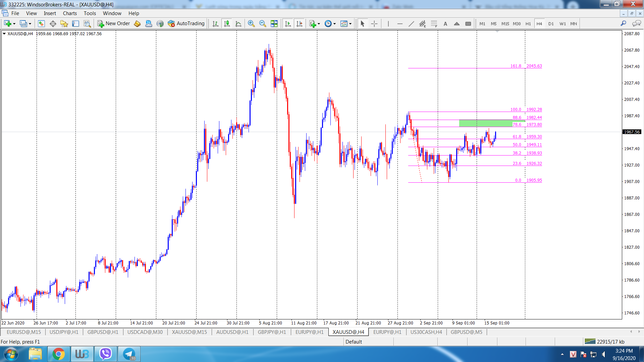Open the Window menu
This screenshot has height=362, width=644.
pos(112,13)
